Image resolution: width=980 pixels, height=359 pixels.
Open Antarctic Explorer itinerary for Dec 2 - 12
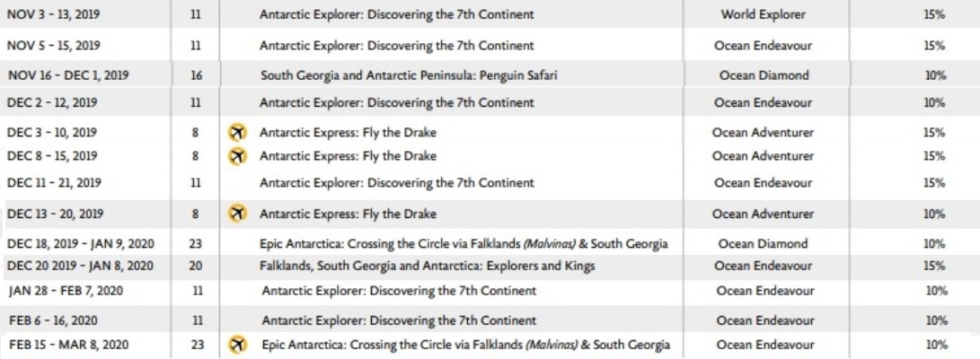click(397, 102)
